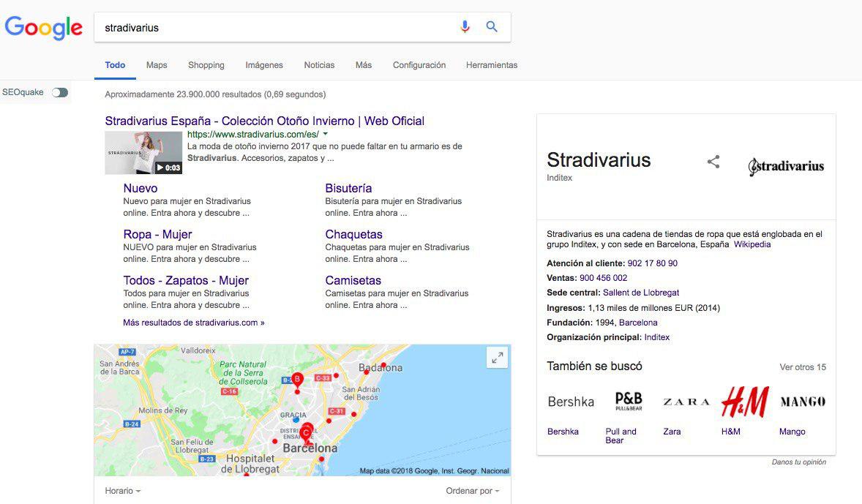Image resolution: width=862 pixels, height=504 pixels.
Task: Click the magnifying glass search button
Action: [492, 27]
